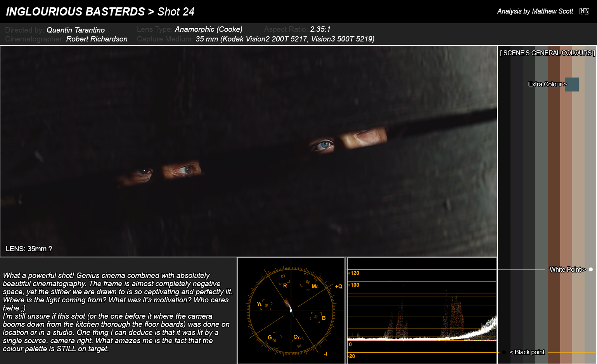Screen dimensions: 597x364
Task: Click the 'Lens Type:' label
Action: (155, 29)
